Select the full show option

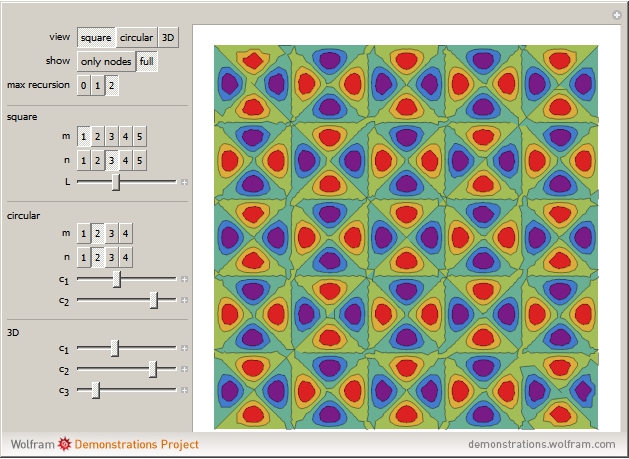coord(147,61)
